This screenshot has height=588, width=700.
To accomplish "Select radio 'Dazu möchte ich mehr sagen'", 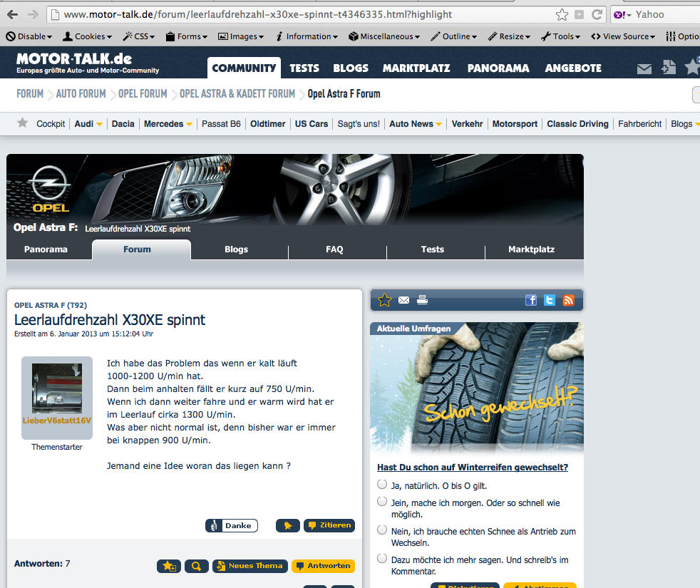I will pos(381,559).
